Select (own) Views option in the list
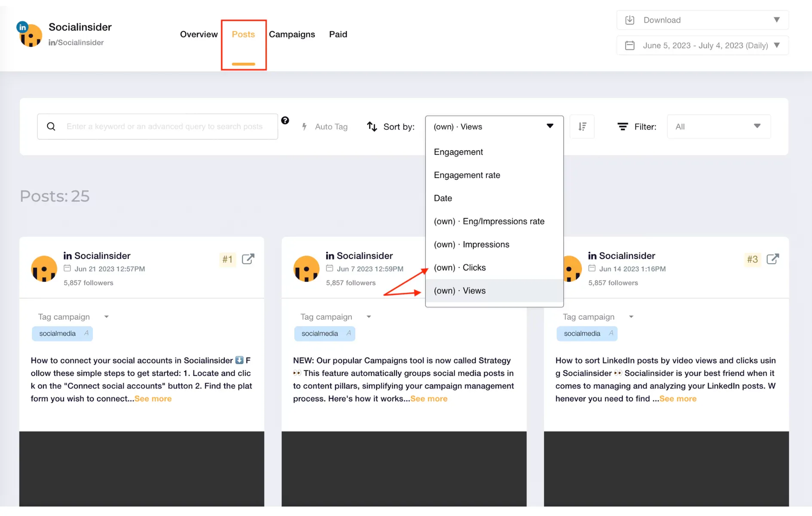This screenshot has width=812, height=516. point(494,291)
